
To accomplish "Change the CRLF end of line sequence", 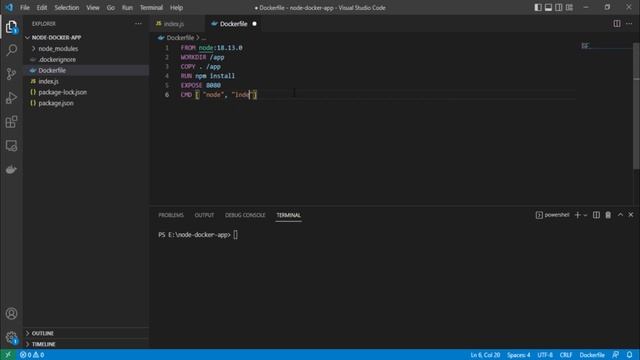I will pyautogui.click(x=566, y=355).
